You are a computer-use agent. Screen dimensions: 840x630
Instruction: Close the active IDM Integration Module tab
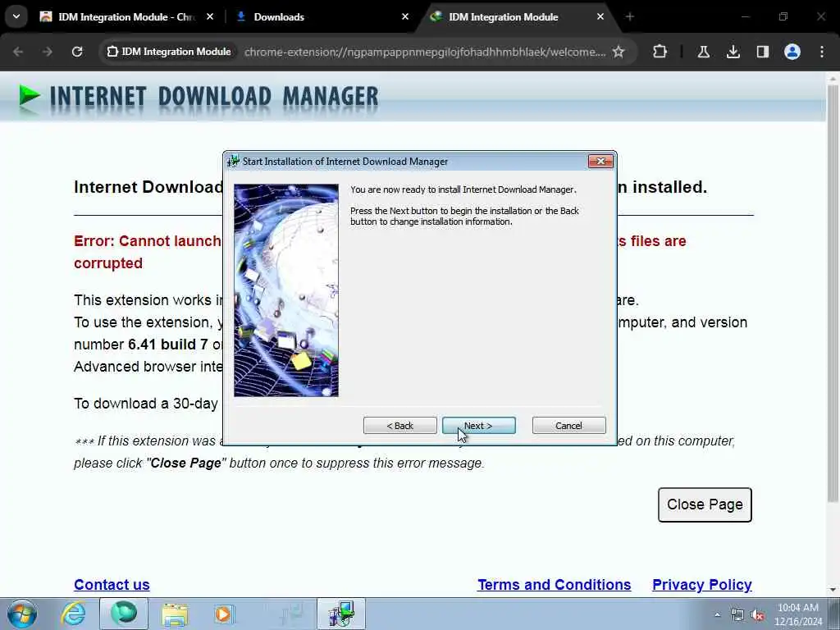click(600, 17)
